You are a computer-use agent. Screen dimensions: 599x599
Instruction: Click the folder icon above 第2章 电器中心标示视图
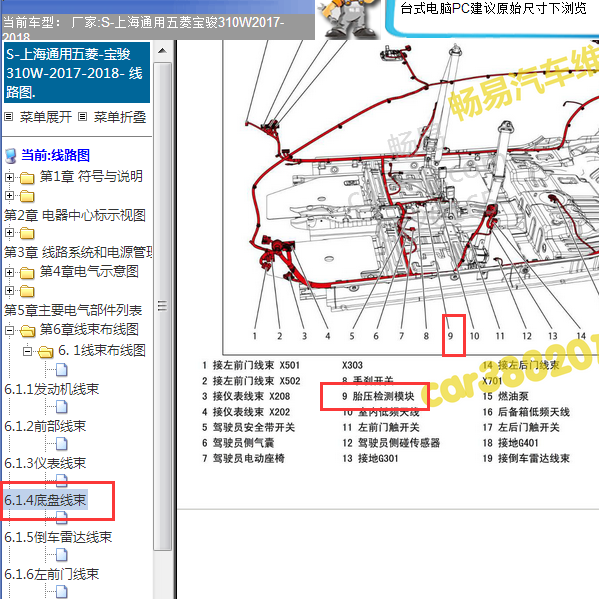point(27,196)
